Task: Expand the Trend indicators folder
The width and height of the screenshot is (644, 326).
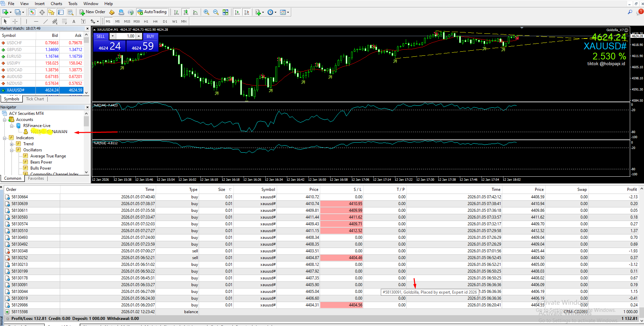Action: click(12, 144)
